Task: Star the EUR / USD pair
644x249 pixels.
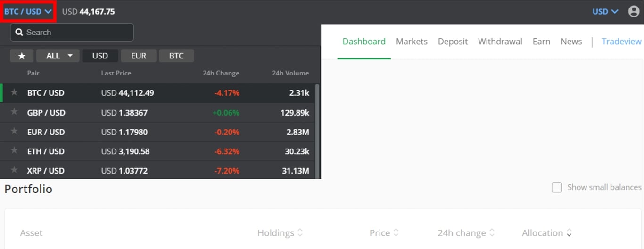Action: click(x=14, y=132)
